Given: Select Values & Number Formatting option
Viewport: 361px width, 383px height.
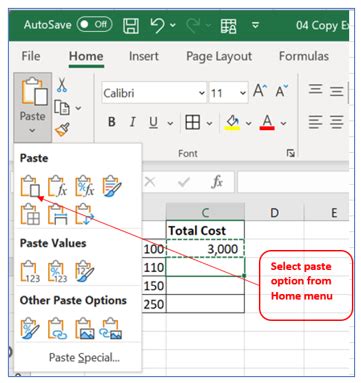Looking at the screenshot, I should (57, 271).
